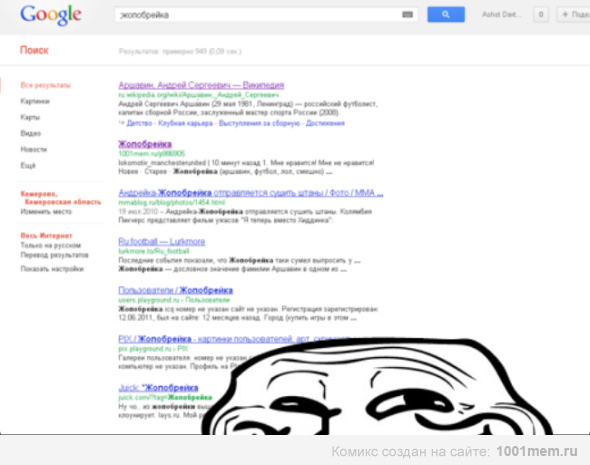Screen dimensions: 590x465
Task: Switch to Карты search results
Action: pos(30,117)
